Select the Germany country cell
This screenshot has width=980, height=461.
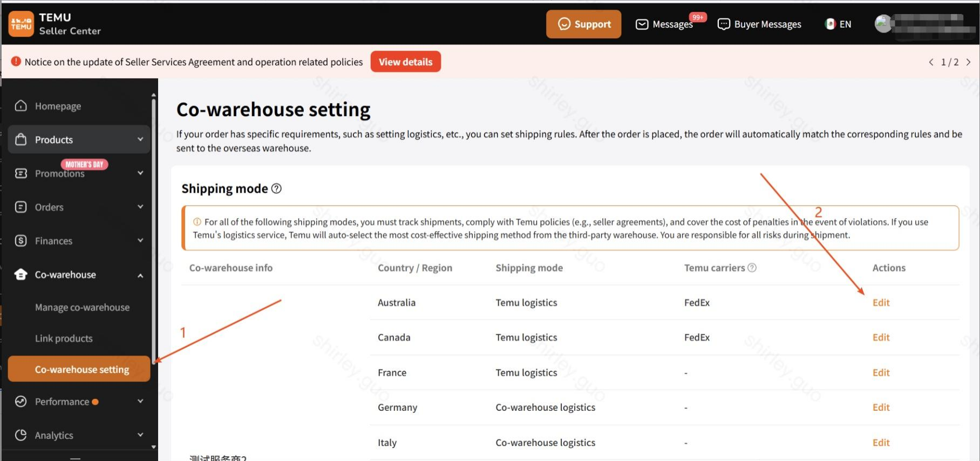[x=397, y=408]
